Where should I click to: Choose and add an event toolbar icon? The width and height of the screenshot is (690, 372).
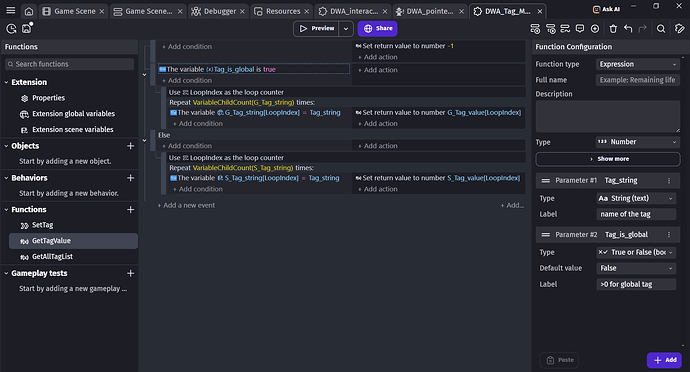pos(565,29)
